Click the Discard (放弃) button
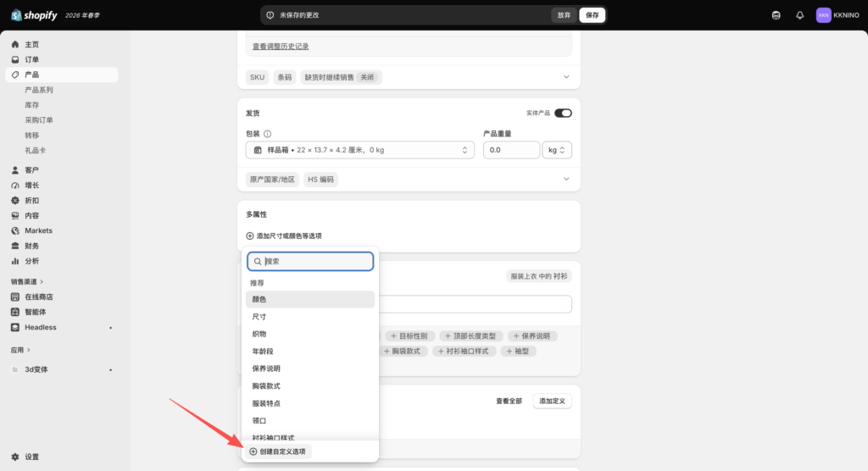 tap(564, 15)
